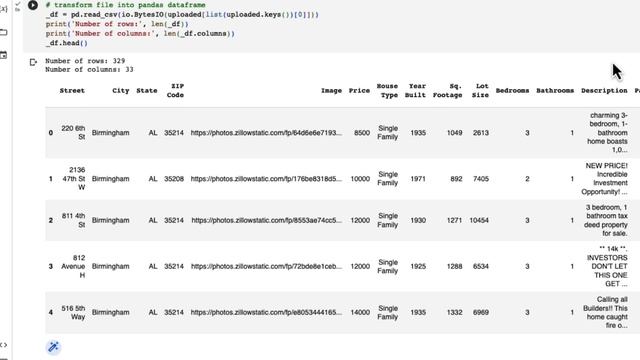This screenshot has width=640, height=360.
Task: Click the City column header
Action: [121, 91]
